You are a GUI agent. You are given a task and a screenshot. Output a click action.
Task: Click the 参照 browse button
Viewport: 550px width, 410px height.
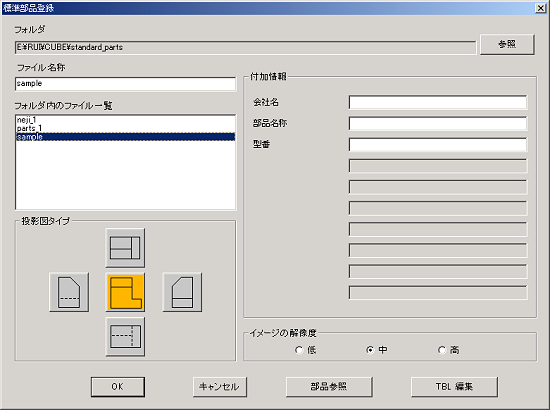[507, 44]
